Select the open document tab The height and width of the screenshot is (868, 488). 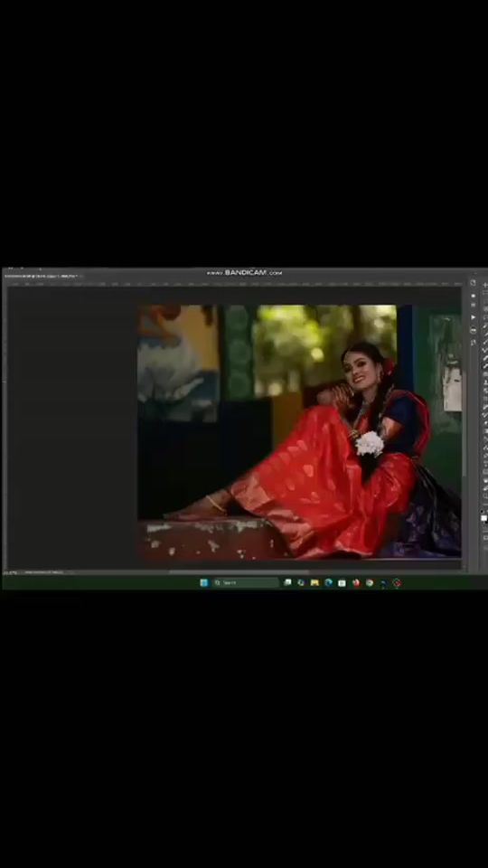tap(42, 276)
